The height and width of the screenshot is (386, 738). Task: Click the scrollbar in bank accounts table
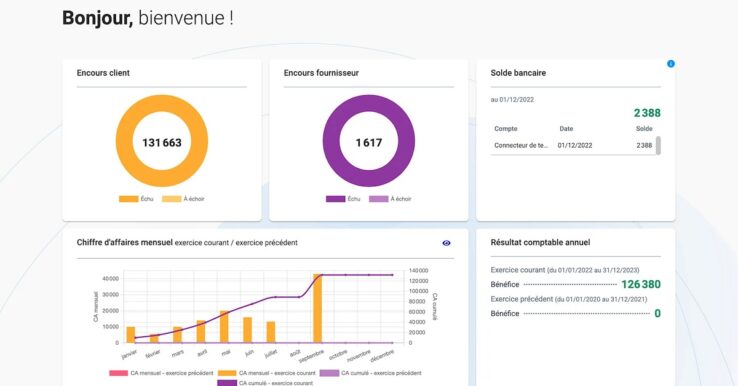pyautogui.click(x=658, y=145)
